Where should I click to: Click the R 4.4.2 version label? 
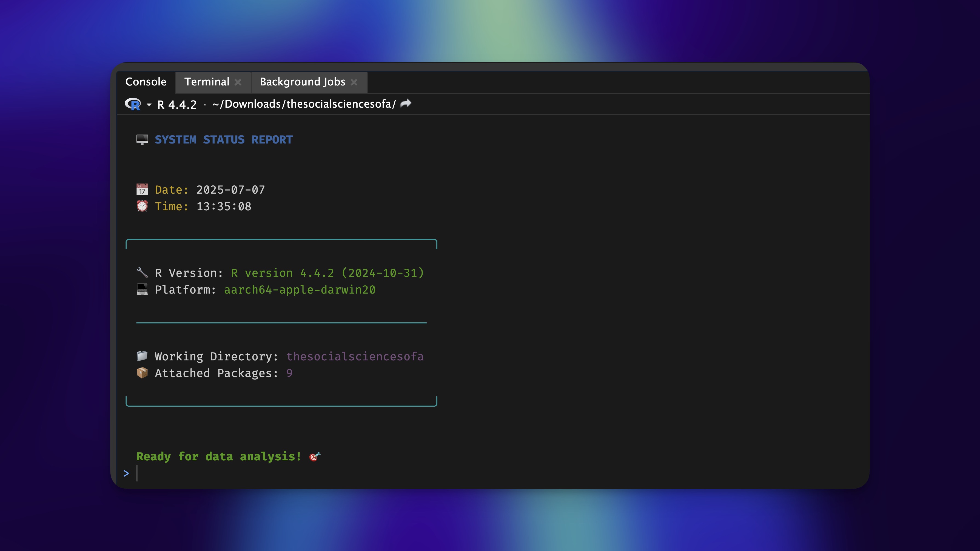(177, 105)
